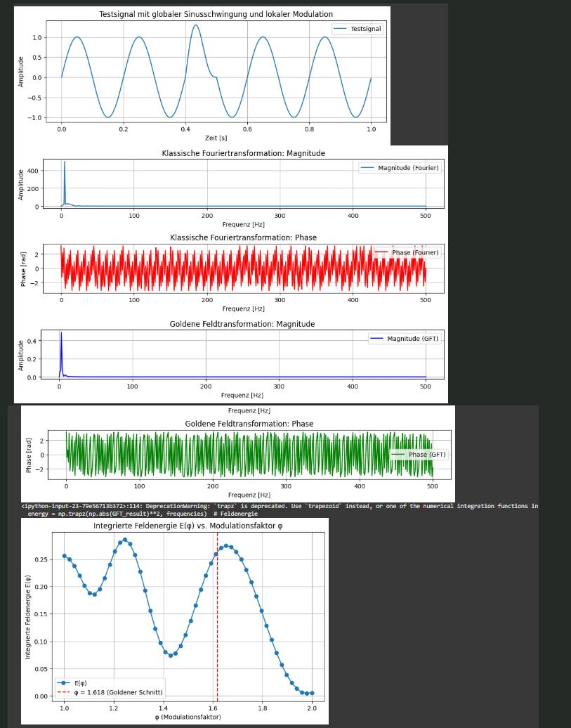The width and height of the screenshot is (571, 728).
Task: Click 'Klassische Fouriertransformation: Phase' title
Action: [243, 238]
